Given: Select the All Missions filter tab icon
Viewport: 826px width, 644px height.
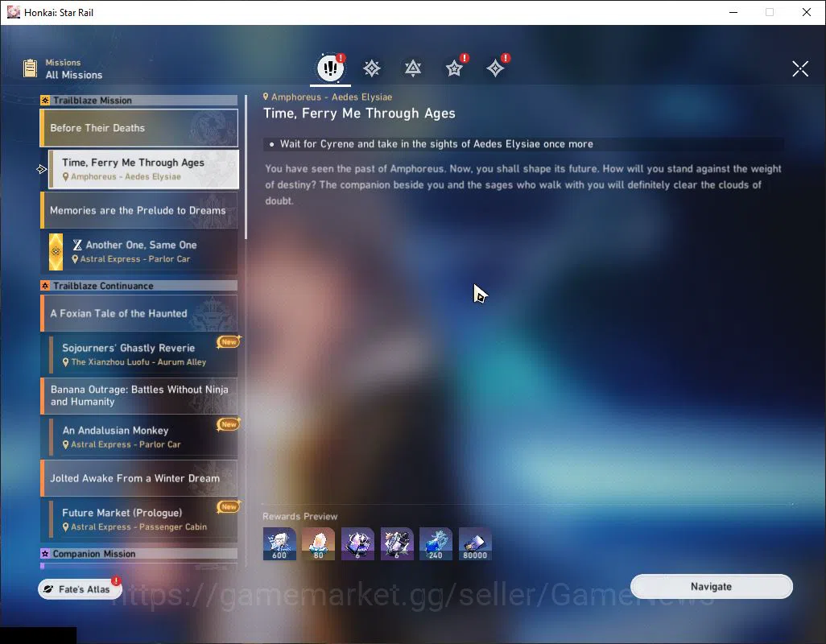Looking at the screenshot, I should (x=330, y=68).
